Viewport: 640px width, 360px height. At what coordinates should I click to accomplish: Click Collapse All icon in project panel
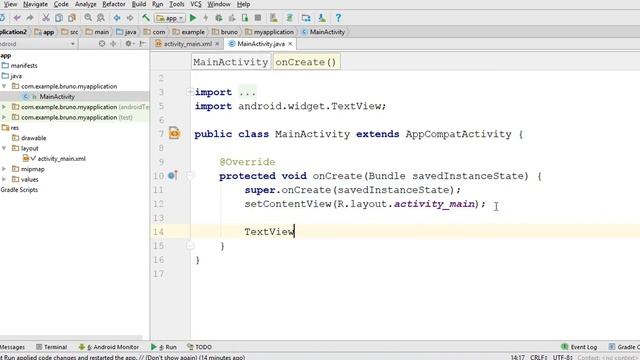tap(113, 43)
